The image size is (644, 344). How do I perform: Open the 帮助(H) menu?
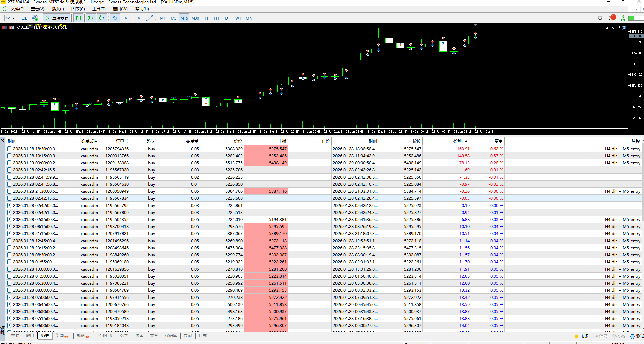(x=142, y=9)
